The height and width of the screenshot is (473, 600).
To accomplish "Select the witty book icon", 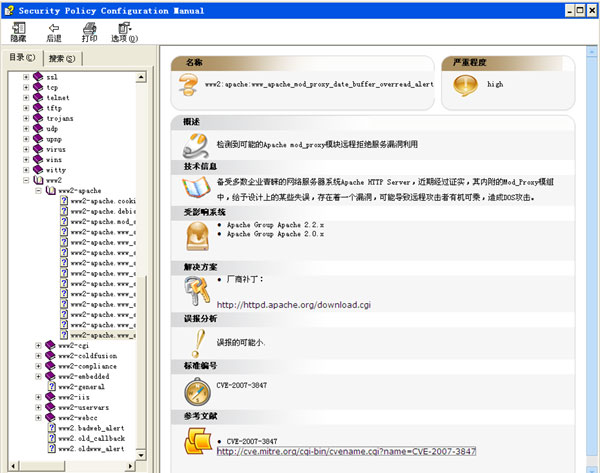I will [38, 170].
